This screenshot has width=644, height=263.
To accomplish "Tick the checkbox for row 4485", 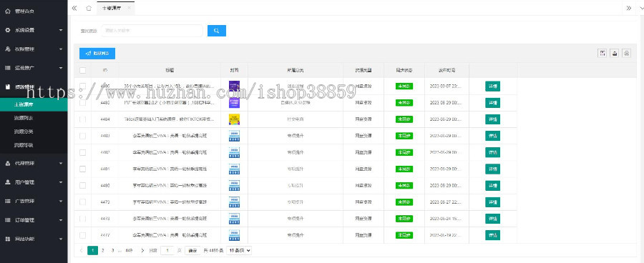I will click(82, 103).
